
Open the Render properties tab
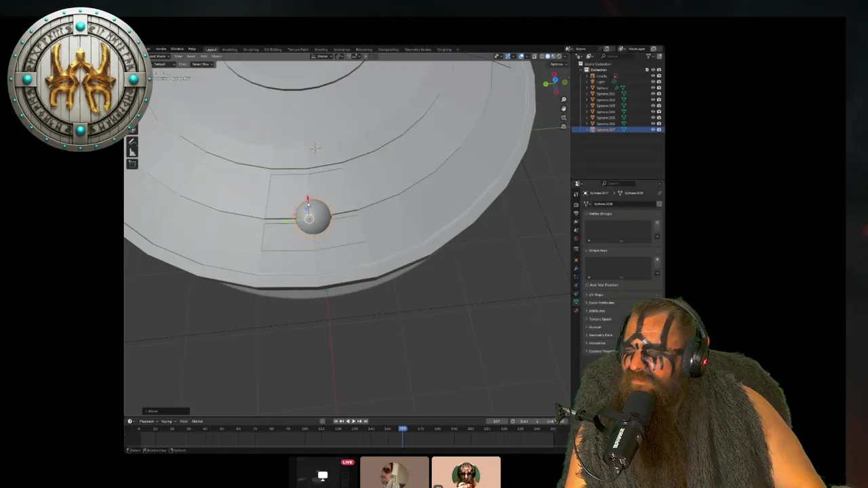[576, 205]
